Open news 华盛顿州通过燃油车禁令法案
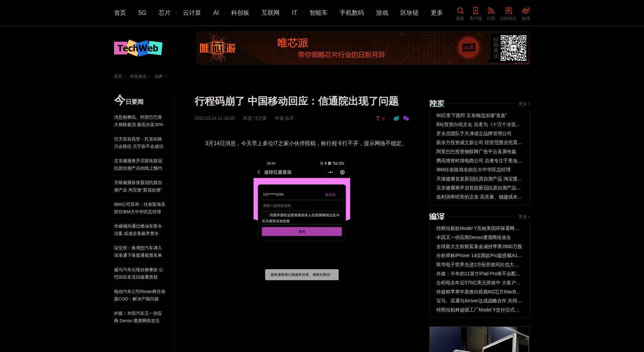Image resolution: width=644 pixels, height=352 pixels. pyautogui.click(x=138, y=230)
